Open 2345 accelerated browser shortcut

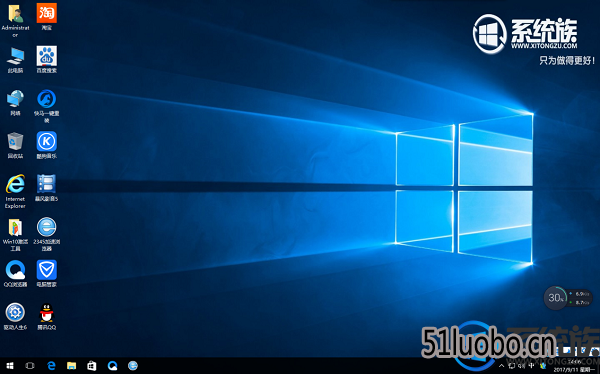pyautogui.click(x=47, y=234)
